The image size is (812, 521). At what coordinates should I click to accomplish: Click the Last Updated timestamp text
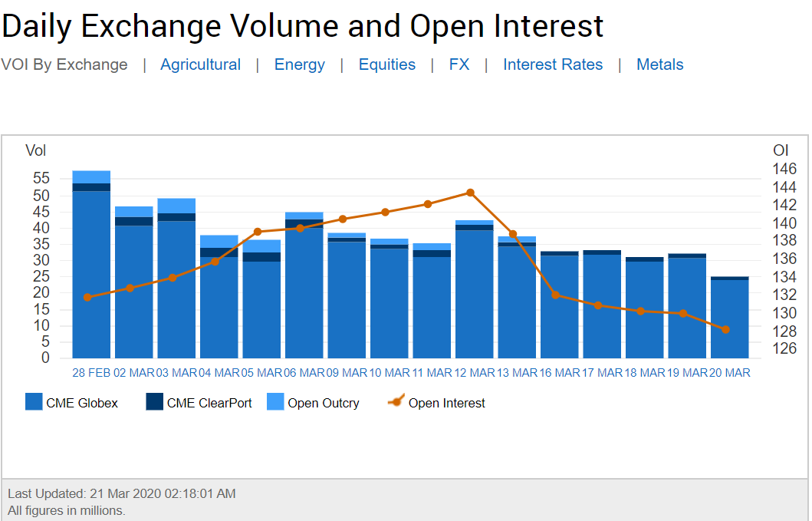tap(122, 493)
